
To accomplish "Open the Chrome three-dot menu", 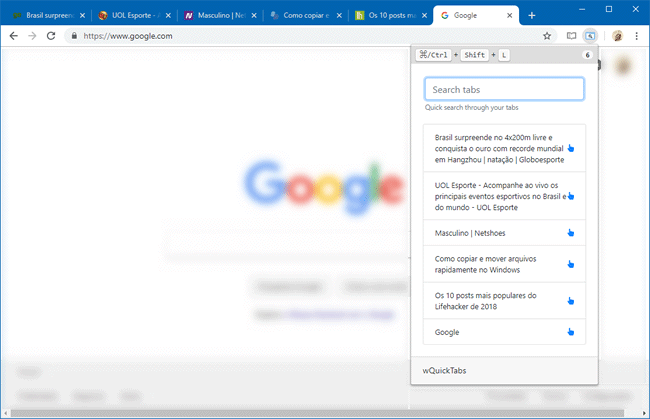I will click(636, 36).
